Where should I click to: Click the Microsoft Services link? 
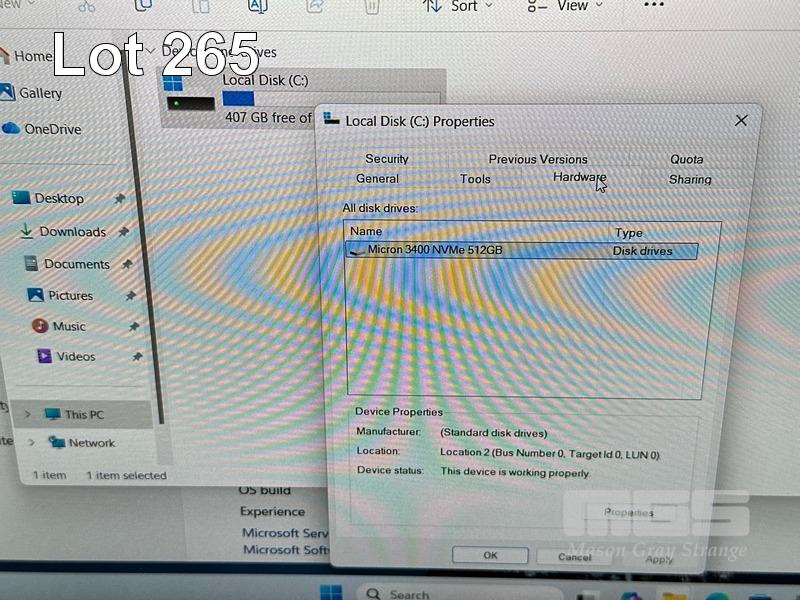[285, 533]
